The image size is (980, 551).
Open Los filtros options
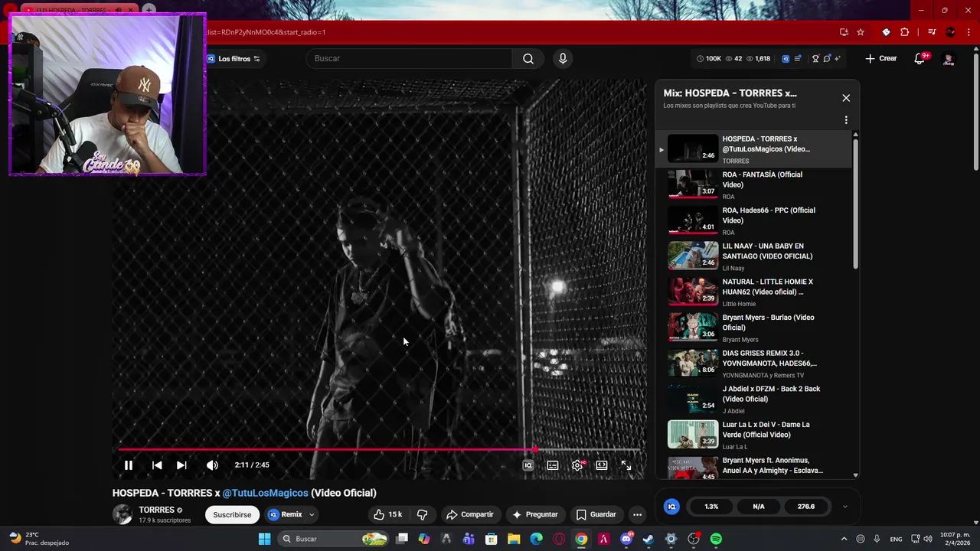click(234, 59)
